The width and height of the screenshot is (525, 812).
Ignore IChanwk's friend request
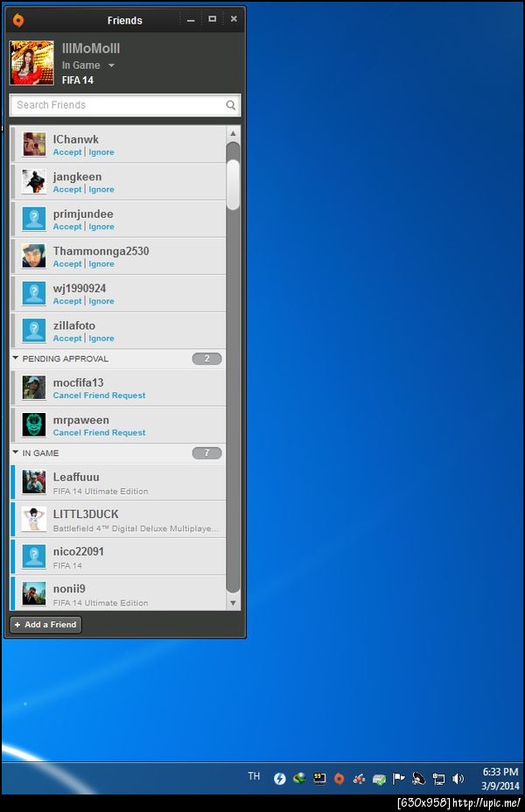coord(101,152)
